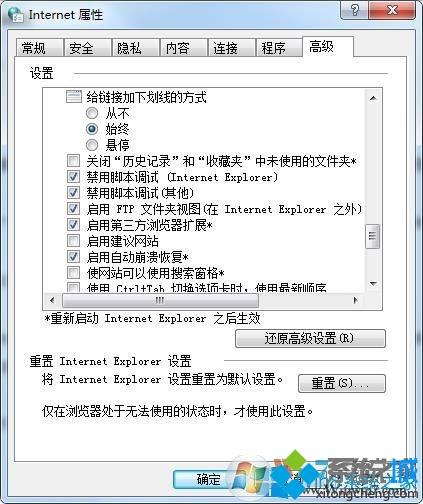Select the 悬停 radio option
The width and height of the screenshot is (423, 504).
pyautogui.click(x=92, y=145)
